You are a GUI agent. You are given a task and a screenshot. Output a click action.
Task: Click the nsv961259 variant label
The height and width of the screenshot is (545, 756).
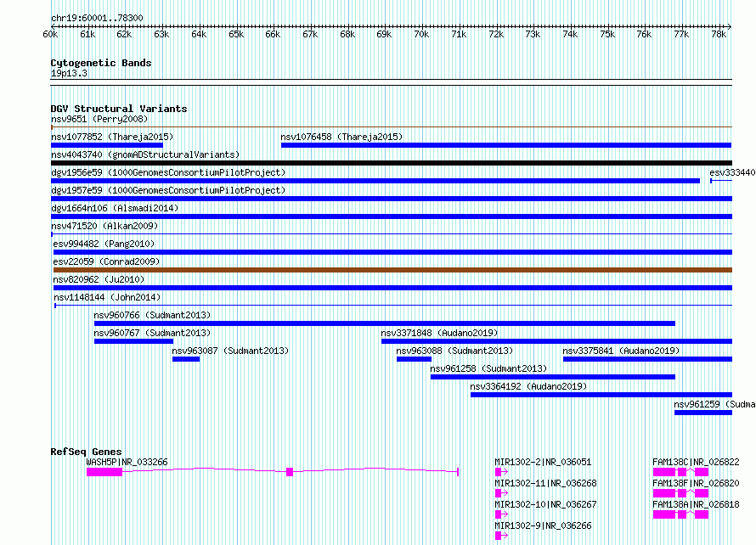714,404
